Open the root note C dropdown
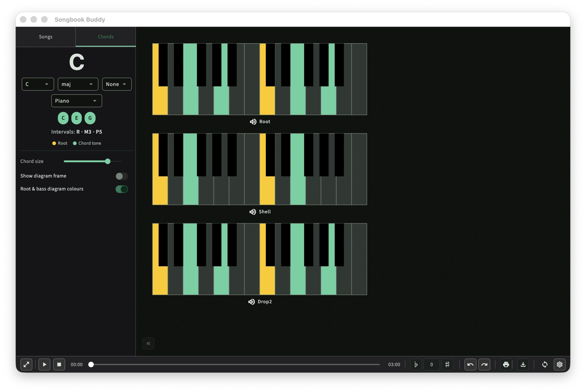Viewport: 586px width, 392px height. coord(38,84)
